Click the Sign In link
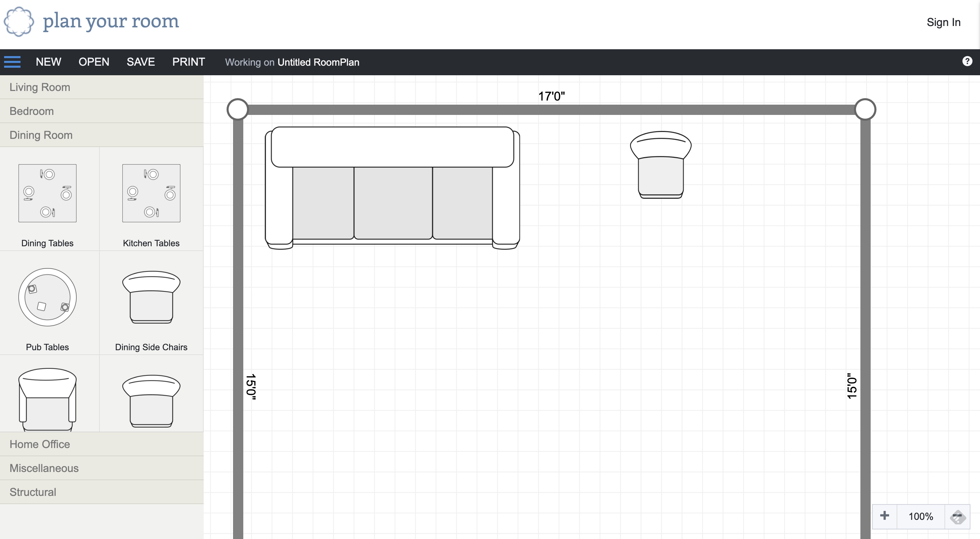This screenshot has height=539, width=980. [943, 22]
